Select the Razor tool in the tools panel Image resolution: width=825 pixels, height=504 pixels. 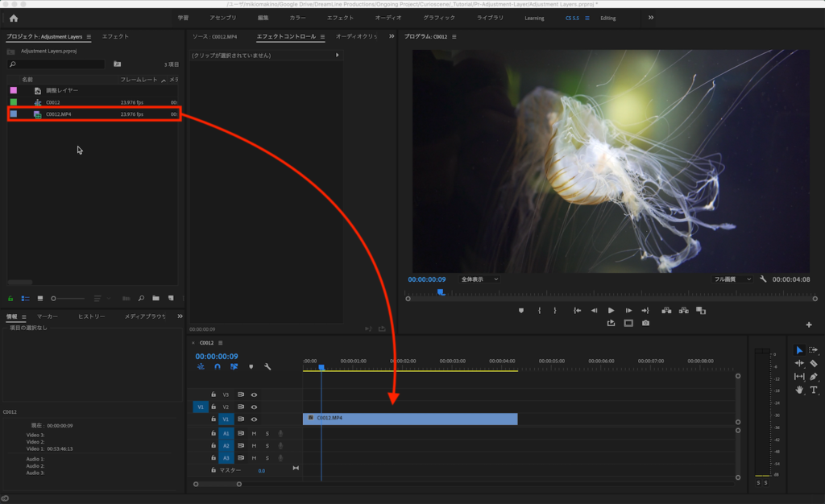point(814,363)
